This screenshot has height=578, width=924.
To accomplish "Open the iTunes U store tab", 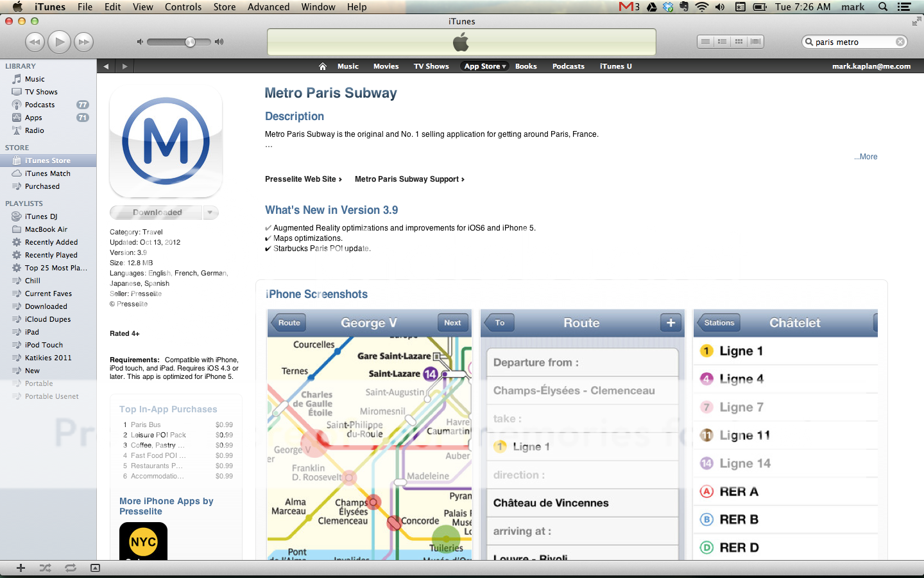I will pos(616,66).
